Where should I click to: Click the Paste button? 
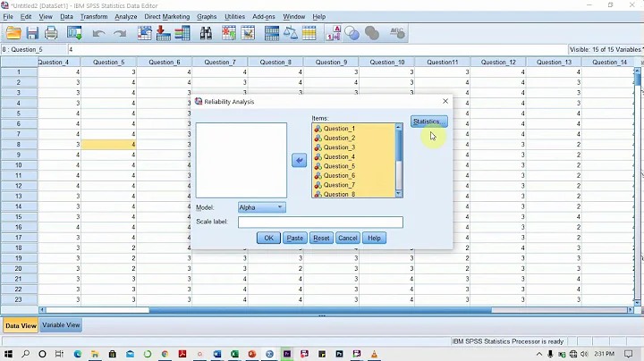(x=294, y=238)
